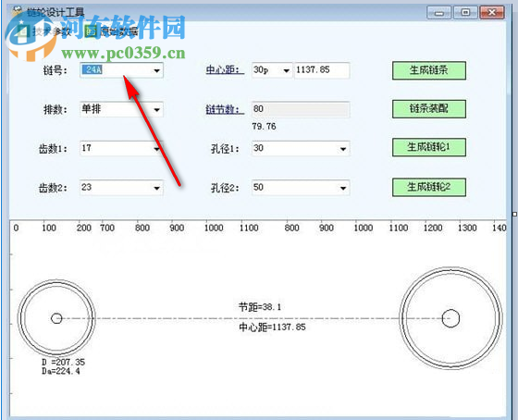518x420 pixels.
Task: Click the 孔径2: field label
Action: click(226, 188)
